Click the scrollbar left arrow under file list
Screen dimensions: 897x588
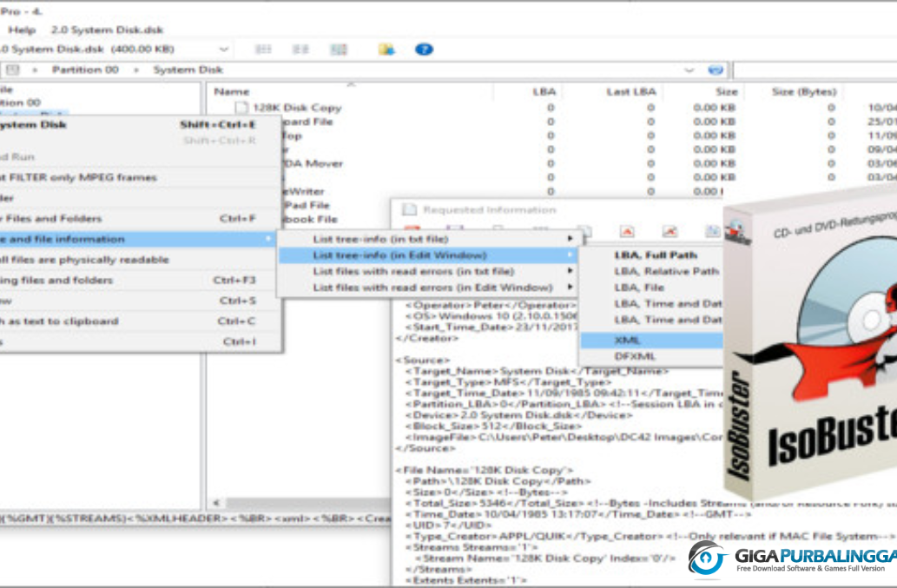(216, 504)
